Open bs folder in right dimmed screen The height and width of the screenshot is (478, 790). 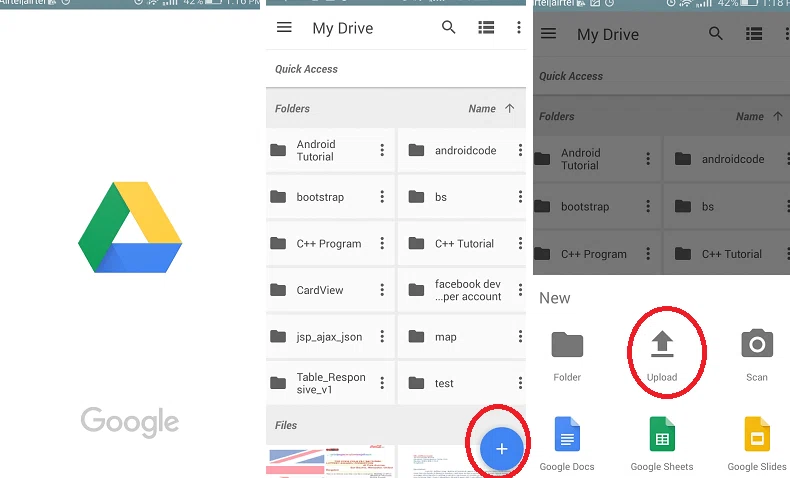click(x=727, y=207)
